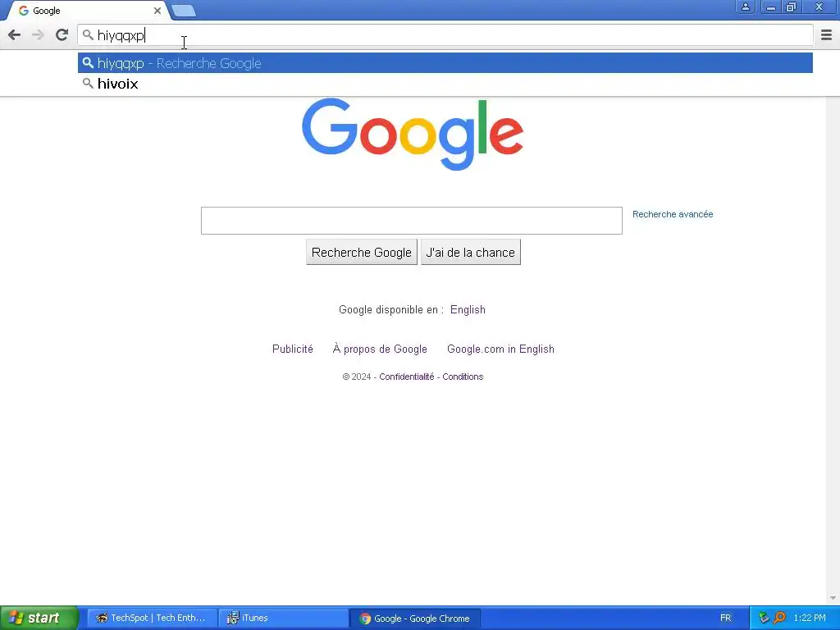
Task: Close the Google tab
Action: 157,10
